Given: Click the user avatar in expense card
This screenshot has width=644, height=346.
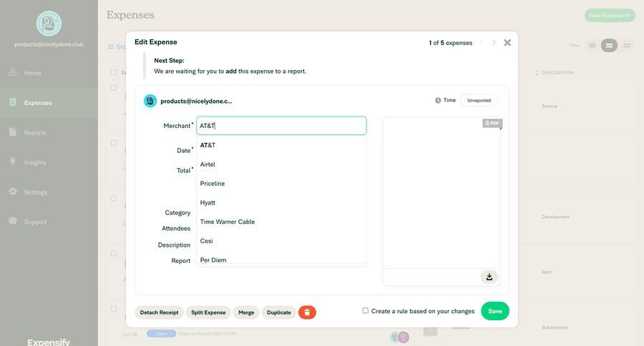Looking at the screenshot, I should 150,101.
